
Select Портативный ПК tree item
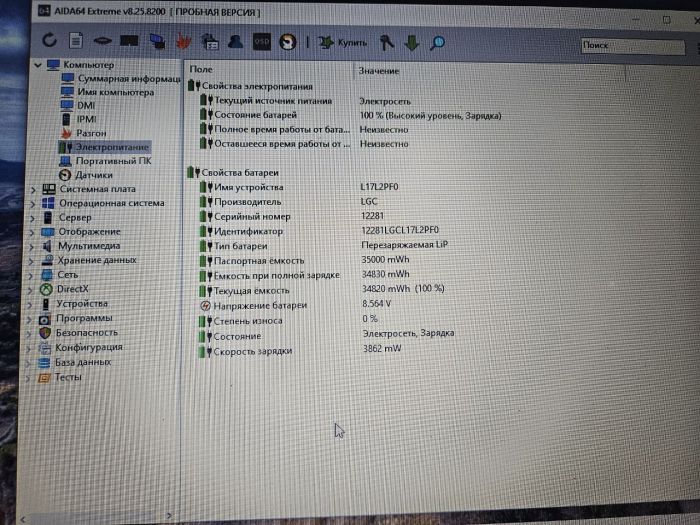coord(105,161)
